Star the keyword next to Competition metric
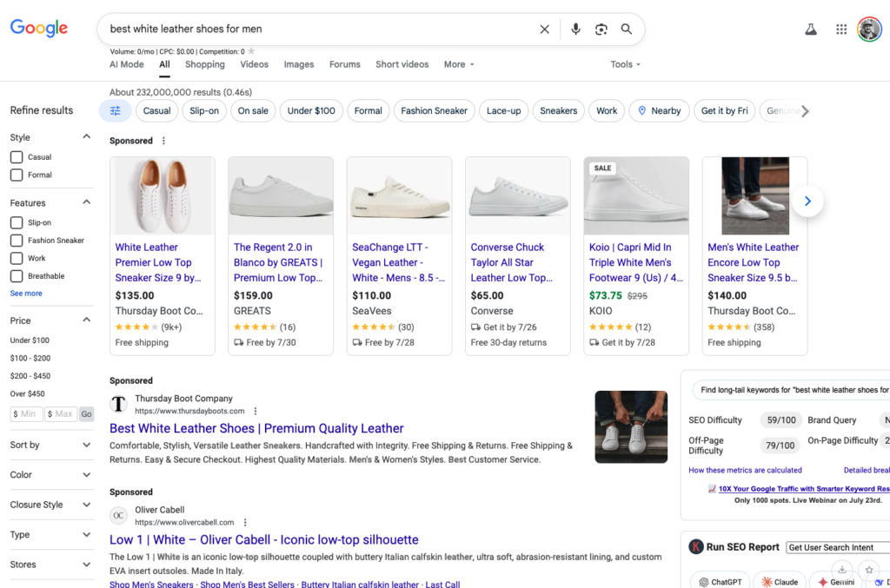890x588 pixels. [x=251, y=51]
